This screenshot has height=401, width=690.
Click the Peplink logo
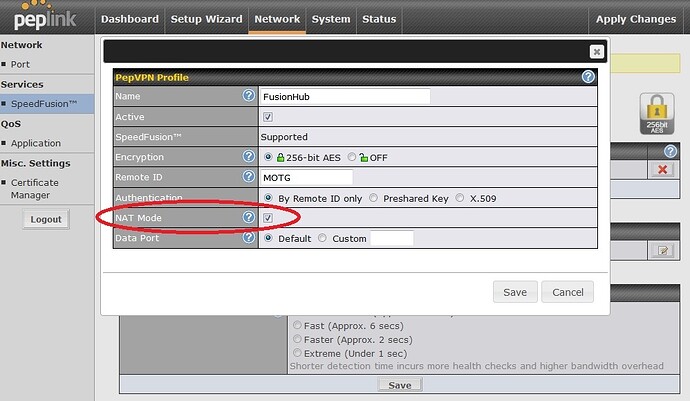coord(45,16)
